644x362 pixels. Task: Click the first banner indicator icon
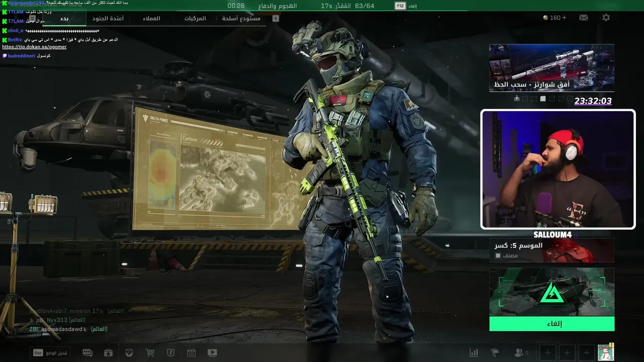point(517,99)
